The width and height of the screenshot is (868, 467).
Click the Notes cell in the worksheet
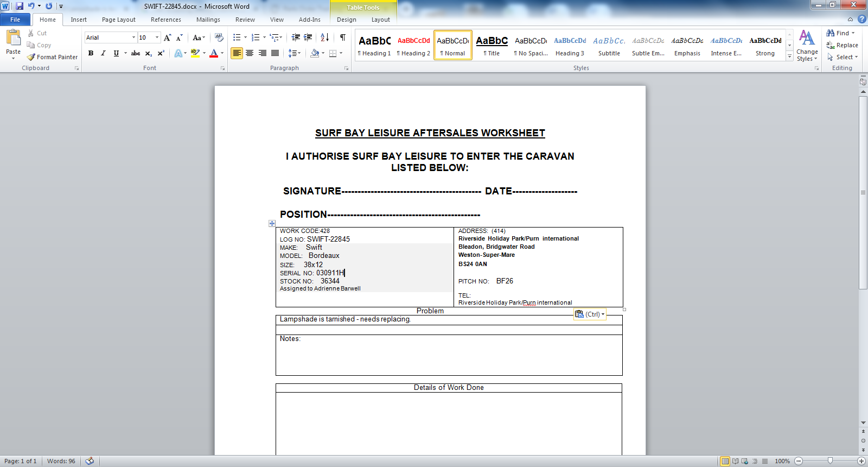[x=449, y=355]
